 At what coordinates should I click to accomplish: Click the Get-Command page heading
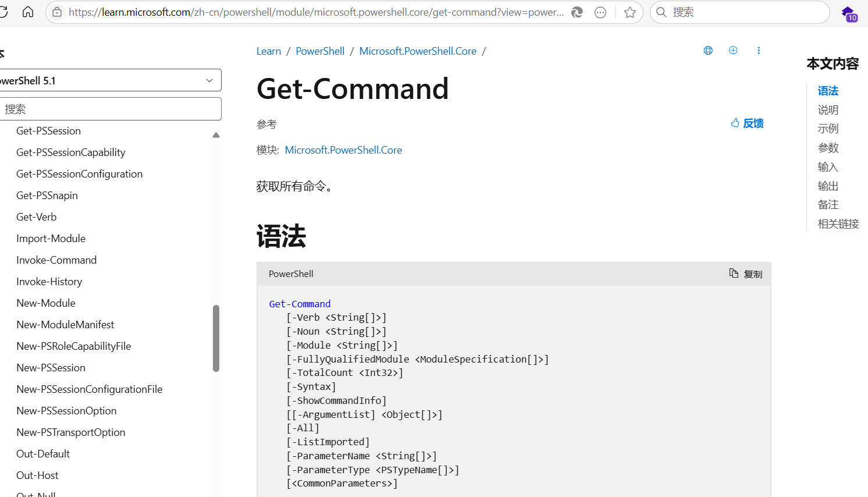(353, 89)
